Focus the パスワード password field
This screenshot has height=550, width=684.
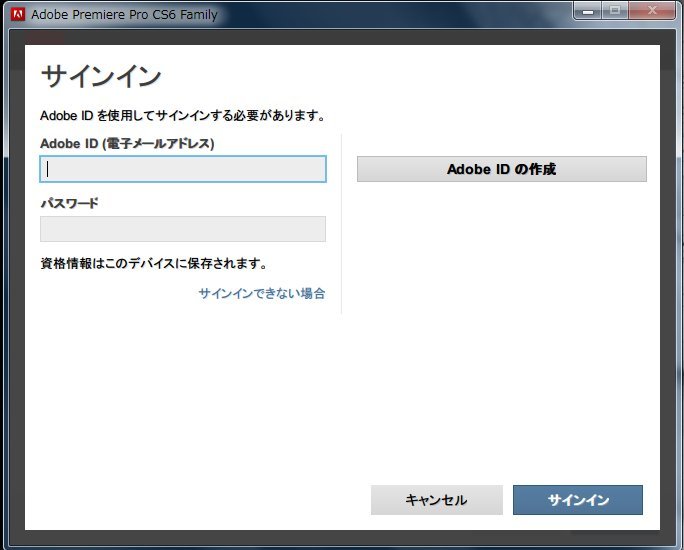[x=183, y=229]
